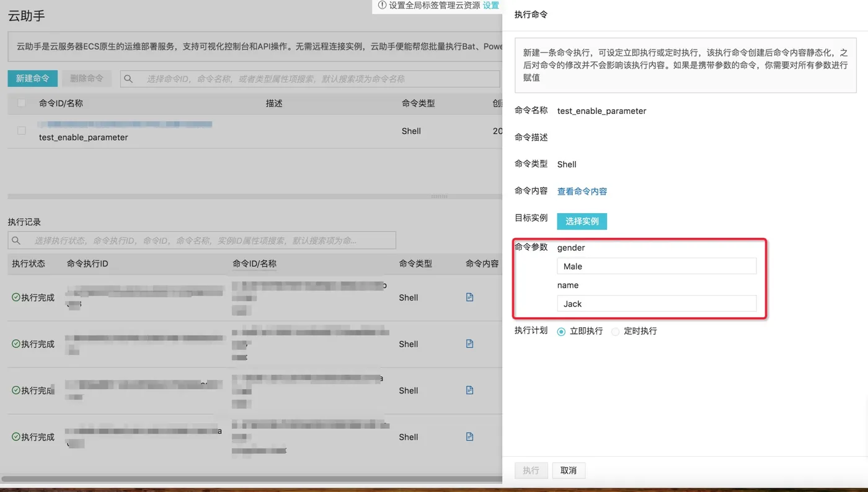Select the 立即执行 radio option
The height and width of the screenshot is (492, 868).
pyautogui.click(x=561, y=332)
